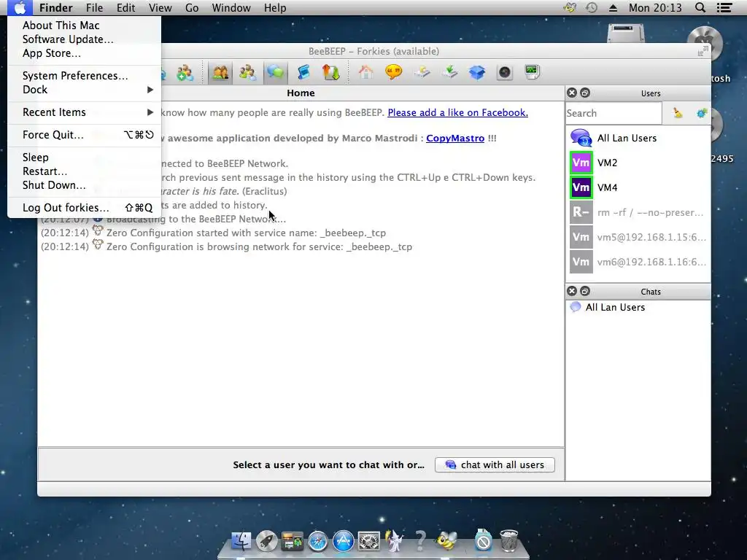Click the gear settings icon in Users panel
Viewport: 747px width, 560px height.
click(701, 113)
